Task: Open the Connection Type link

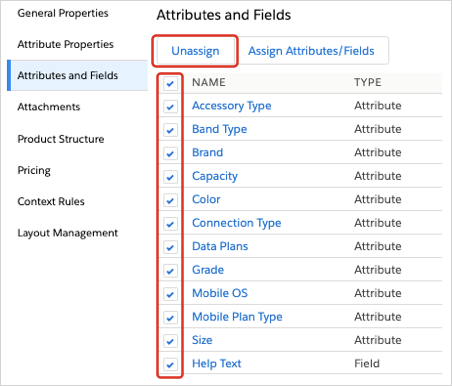Action: coord(237,223)
